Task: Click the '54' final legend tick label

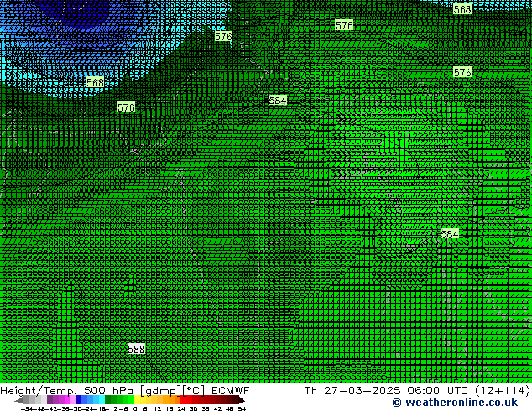Action: coord(242,408)
